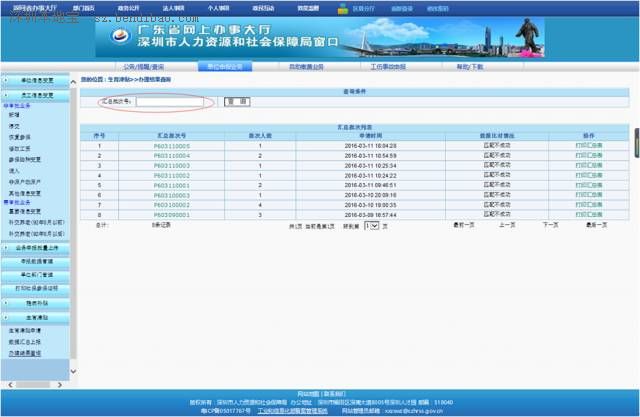Expand the 单位信息变更 sidebar section

pyautogui.click(x=38, y=78)
